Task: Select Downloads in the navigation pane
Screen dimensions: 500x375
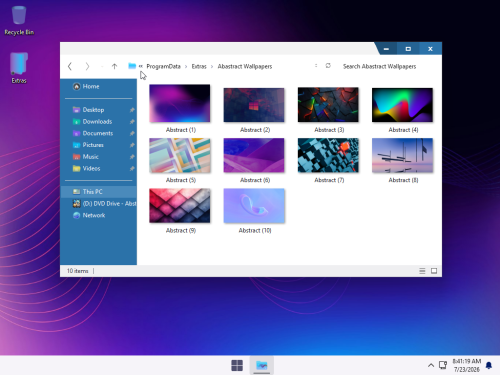Action: click(x=98, y=122)
